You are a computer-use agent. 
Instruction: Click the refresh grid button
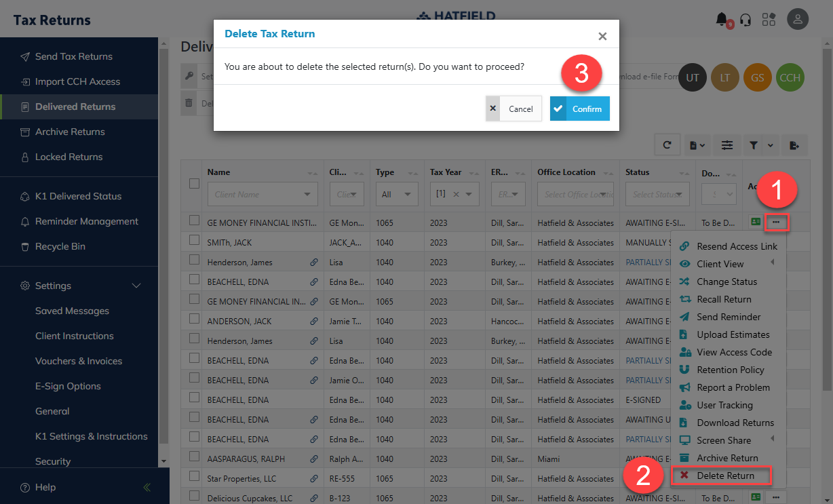[x=667, y=144]
